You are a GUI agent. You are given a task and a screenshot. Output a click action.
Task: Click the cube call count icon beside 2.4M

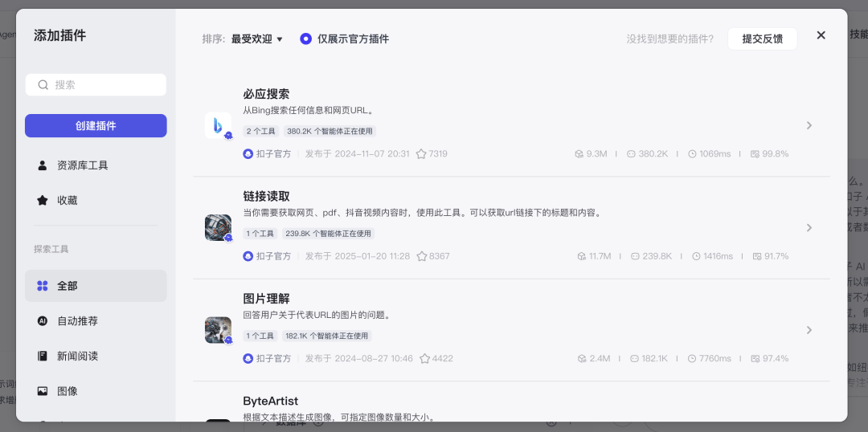(582, 358)
